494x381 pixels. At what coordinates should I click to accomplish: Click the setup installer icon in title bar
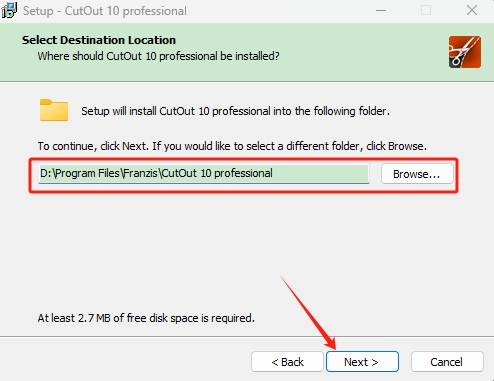coord(9,11)
